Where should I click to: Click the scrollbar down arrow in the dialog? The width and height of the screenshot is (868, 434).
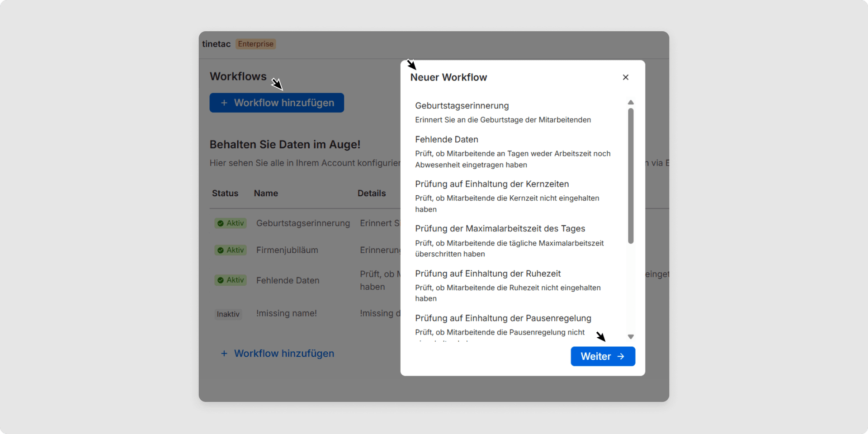click(x=631, y=336)
